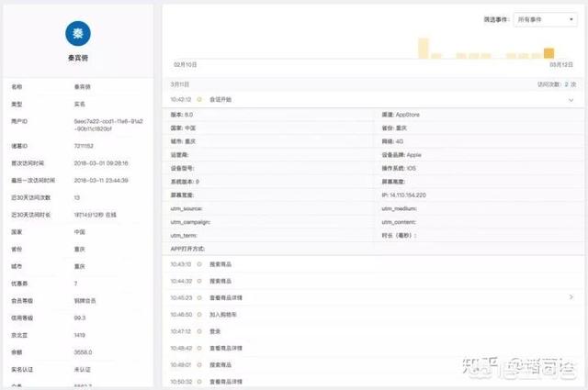Click the 10:45:23 event marker dot
This screenshot has height=390, width=588.
click(199, 298)
